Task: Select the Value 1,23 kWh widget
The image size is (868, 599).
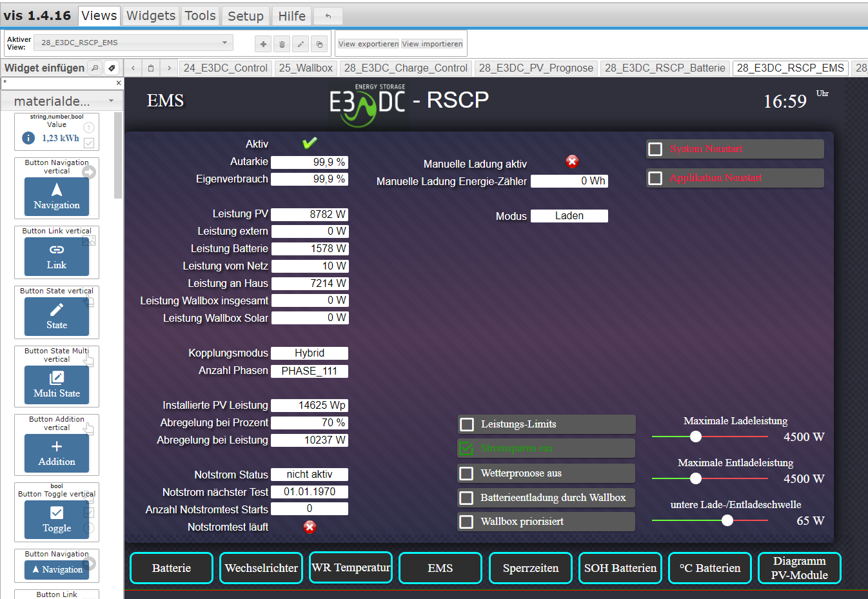Action: coord(57,132)
